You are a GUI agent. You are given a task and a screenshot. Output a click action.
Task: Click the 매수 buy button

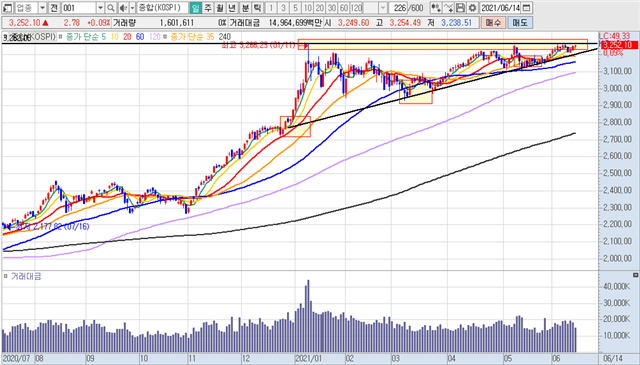click(x=493, y=23)
